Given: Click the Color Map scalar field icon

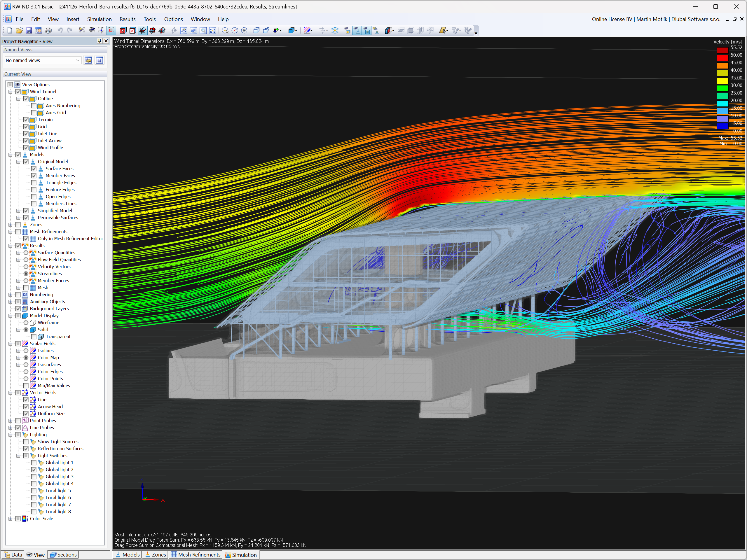Looking at the screenshot, I should pyautogui.click(x=33, y=358).
